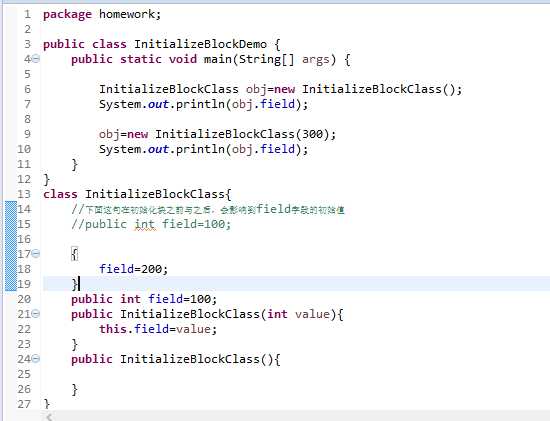Viewport: 550px width, 421px height.
Task: Click the scroll-left arrow of the horizontal scrollbar
Action: (49, 417)
